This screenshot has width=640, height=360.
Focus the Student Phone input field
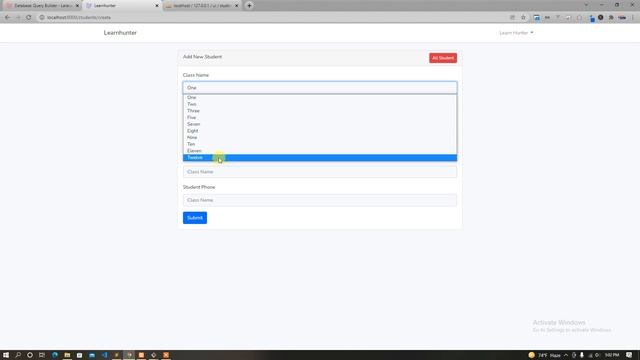(320, 200)
